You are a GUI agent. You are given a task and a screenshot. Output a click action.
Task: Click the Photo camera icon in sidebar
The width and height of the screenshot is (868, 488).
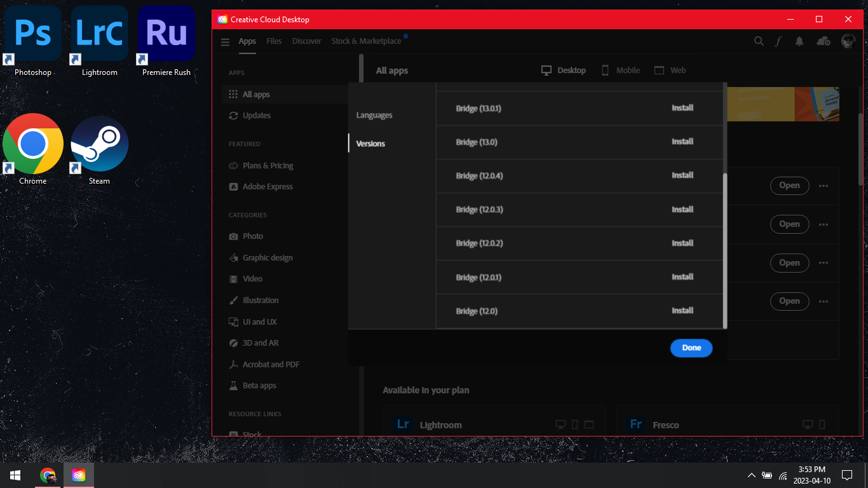click(x=233, y=236)
